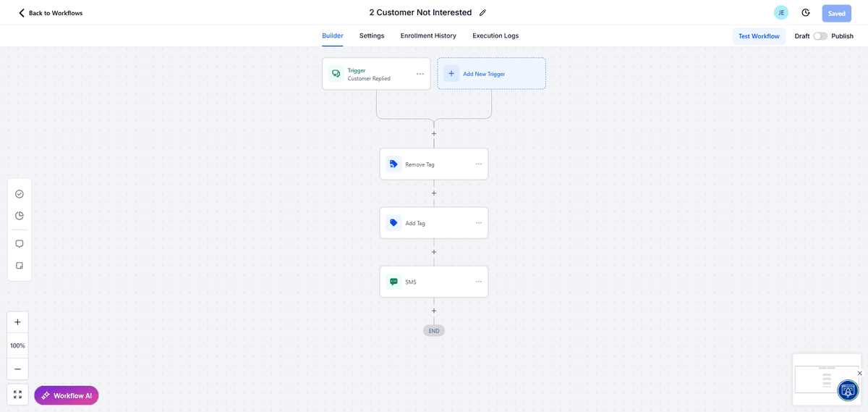Open the Settings tab

[372, 35]
